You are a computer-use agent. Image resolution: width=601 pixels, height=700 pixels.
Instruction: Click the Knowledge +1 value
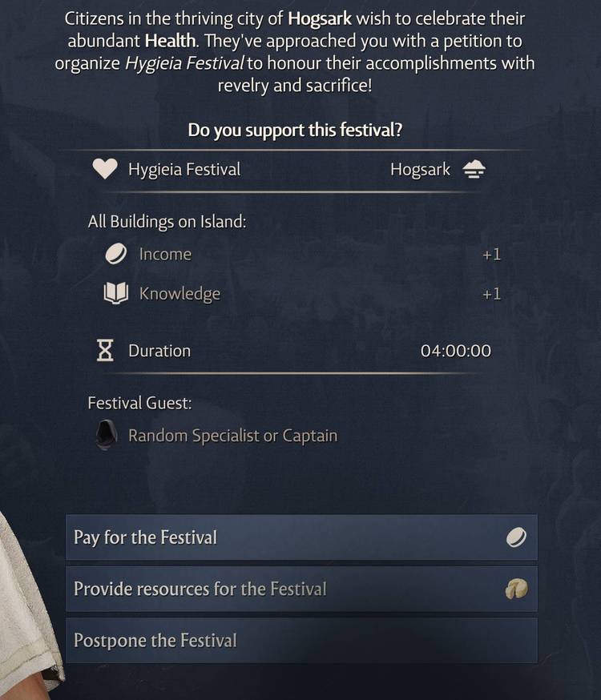491,293
